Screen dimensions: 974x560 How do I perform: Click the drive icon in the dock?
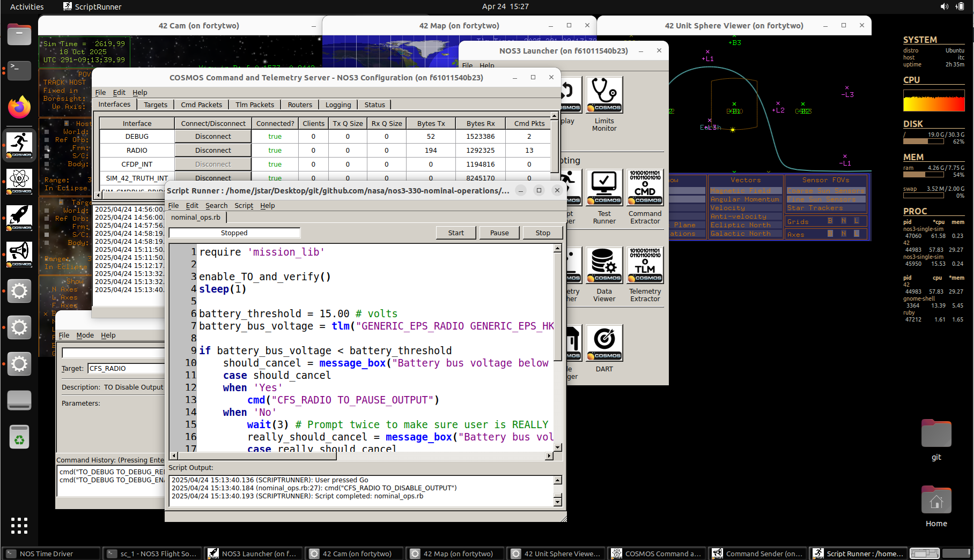19,400
